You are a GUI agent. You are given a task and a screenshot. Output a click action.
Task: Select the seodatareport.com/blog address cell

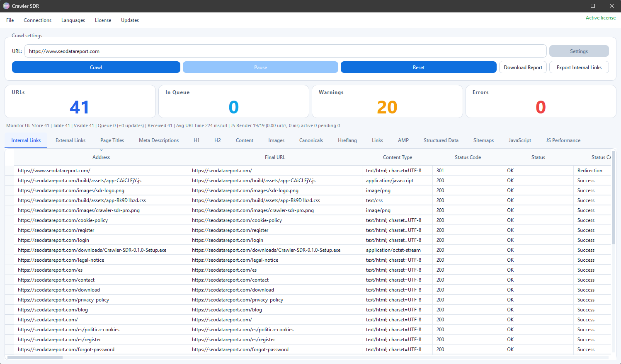tap(101, 310)
